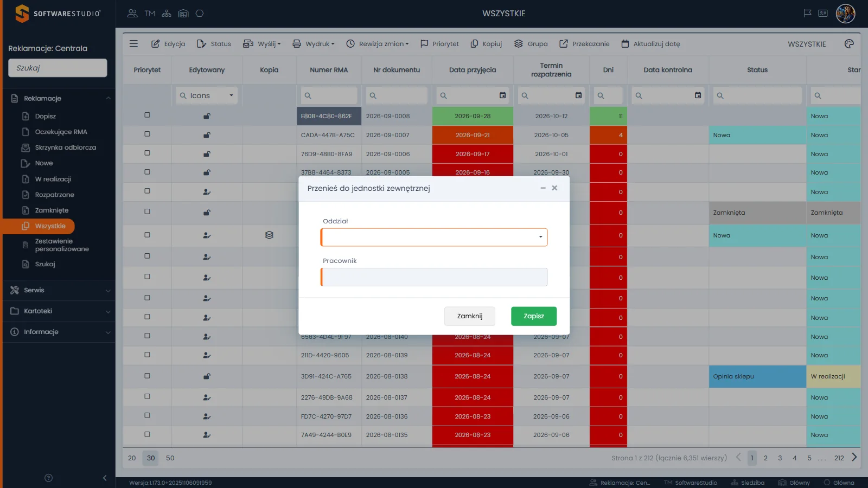The height and width of the screenshot is (488, 868).
Task: Focus the Pracownik input field
Action: point(434,277)
